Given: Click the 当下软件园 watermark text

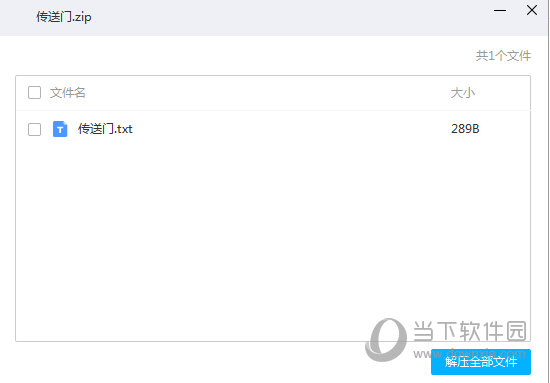Looking at the screenshot, I should coord(470,331).
